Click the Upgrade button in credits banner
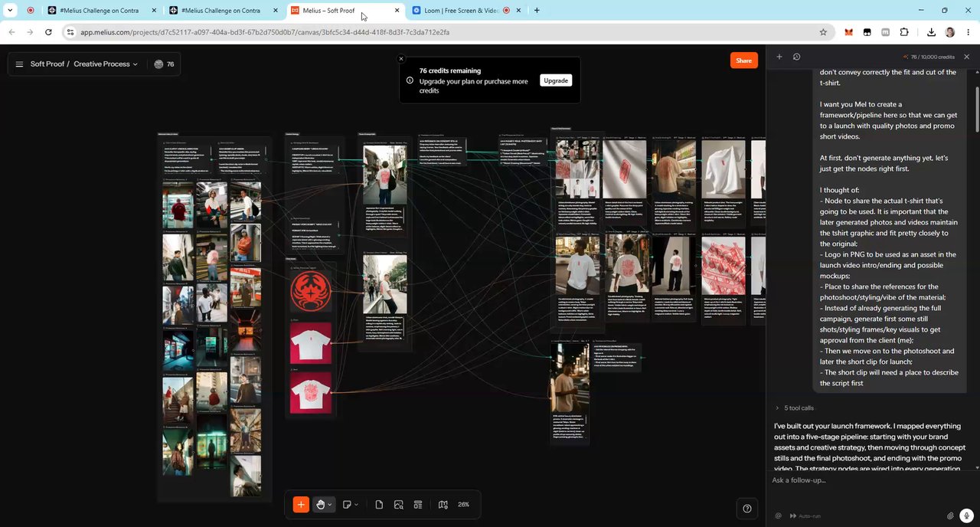 556,80
